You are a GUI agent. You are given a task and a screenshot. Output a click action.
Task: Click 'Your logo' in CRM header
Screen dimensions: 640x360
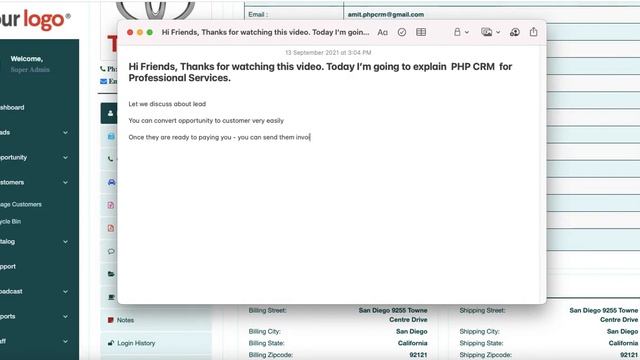35,19
